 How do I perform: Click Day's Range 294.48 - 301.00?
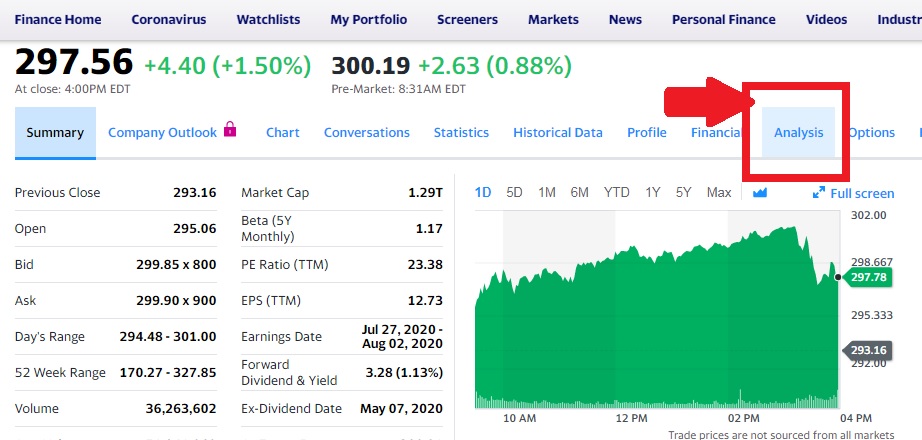[x=168, y=336]
